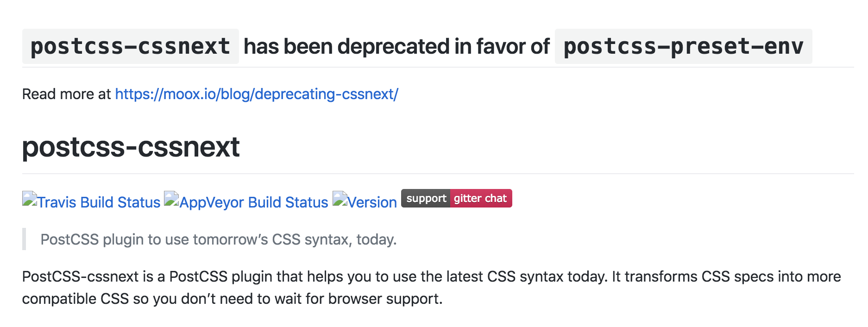Click the red gitter chat badge segment

[x=481, y=198]
